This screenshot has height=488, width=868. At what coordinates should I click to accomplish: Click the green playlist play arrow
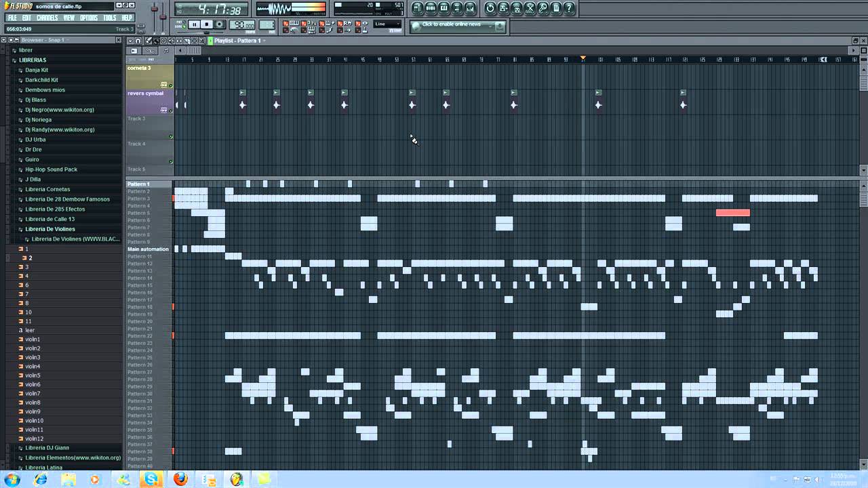point(211,41)
